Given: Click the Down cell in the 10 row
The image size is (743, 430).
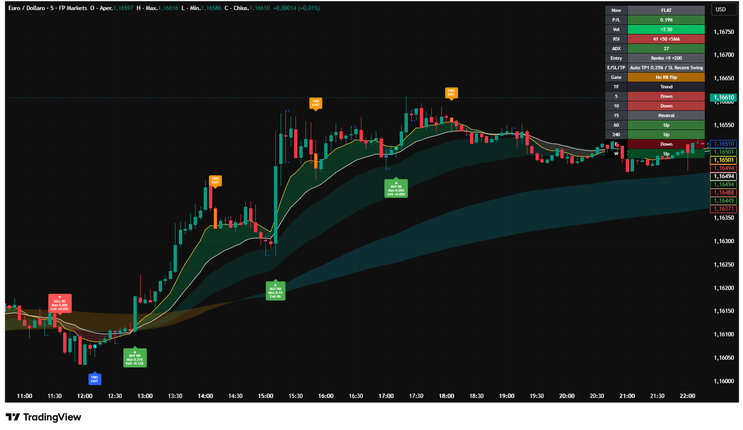Looking at the screenshot, I should pos(666,106).
